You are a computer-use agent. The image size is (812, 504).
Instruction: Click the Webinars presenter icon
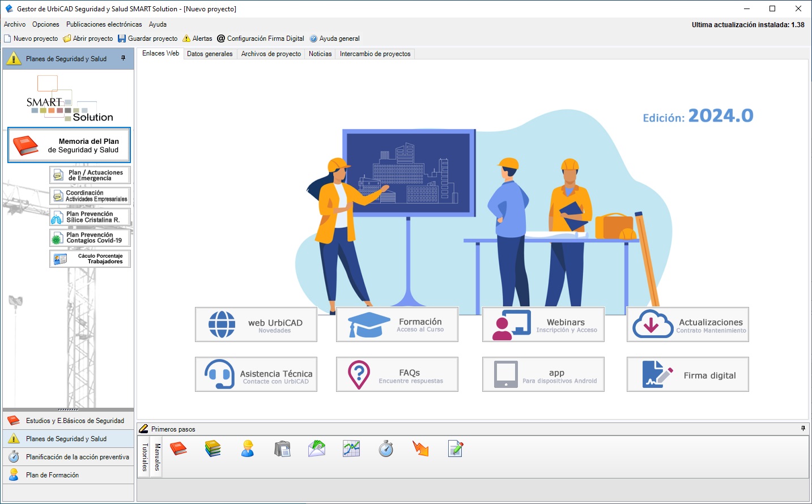point(511,324)
